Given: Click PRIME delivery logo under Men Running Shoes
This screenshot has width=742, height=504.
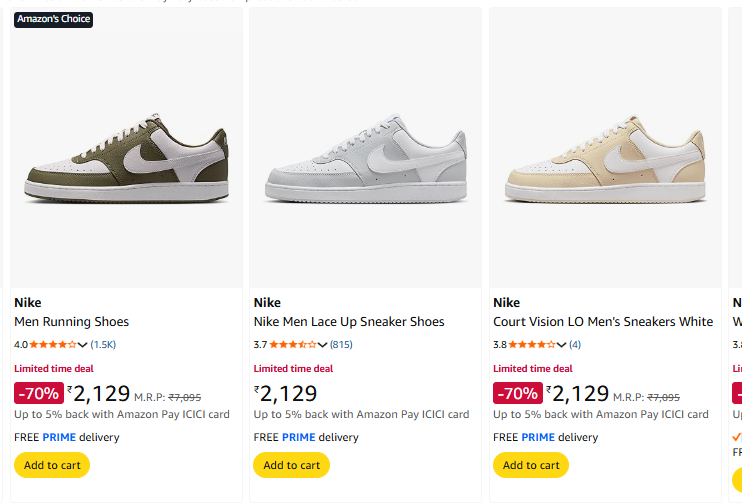Looking at the screenshot, I should tap(60, 437).
